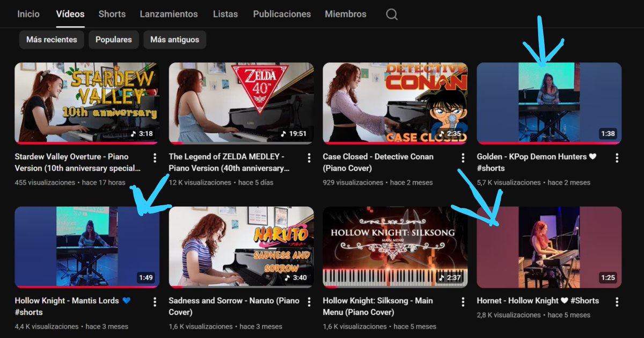Click title 'Hollow Knight - Mantis Lords #shorts'
The width and height of the screenshot is (644, 338).
coord(73,306)
